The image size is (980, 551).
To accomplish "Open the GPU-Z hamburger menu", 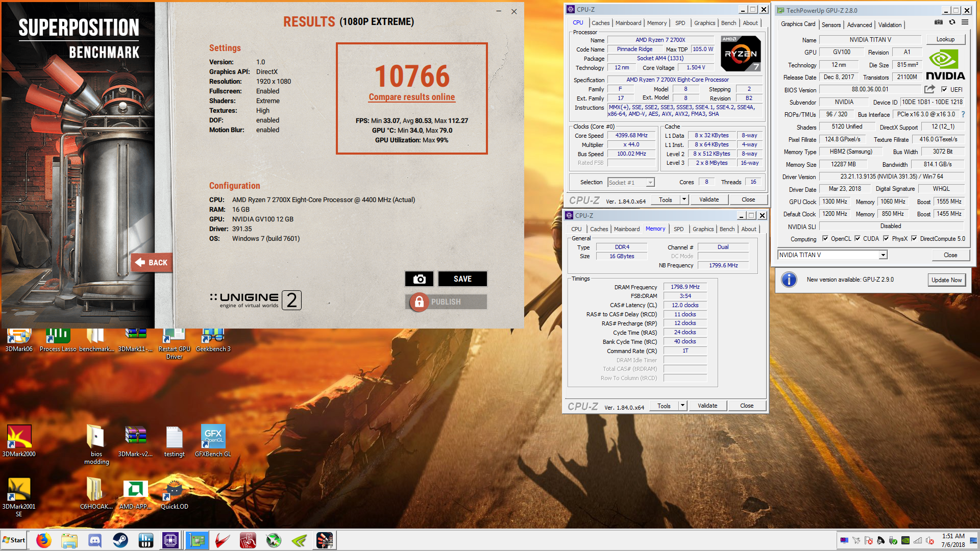I will coord(965,22).
